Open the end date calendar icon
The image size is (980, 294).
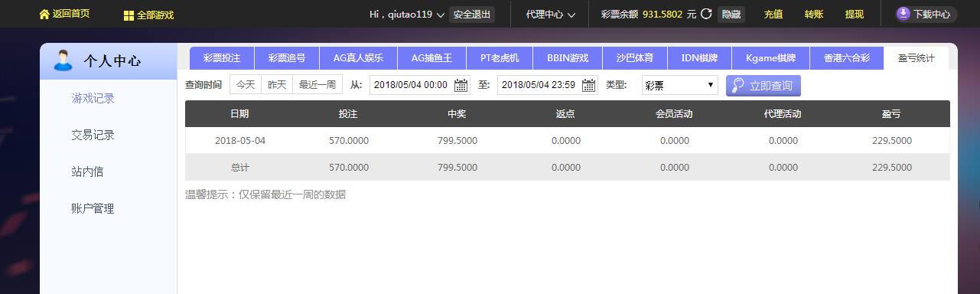pos(589,85)
